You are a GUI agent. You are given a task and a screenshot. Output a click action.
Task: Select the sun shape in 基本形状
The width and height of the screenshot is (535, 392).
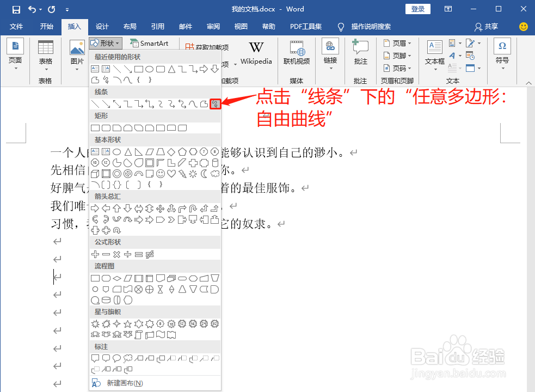(193, 174)
